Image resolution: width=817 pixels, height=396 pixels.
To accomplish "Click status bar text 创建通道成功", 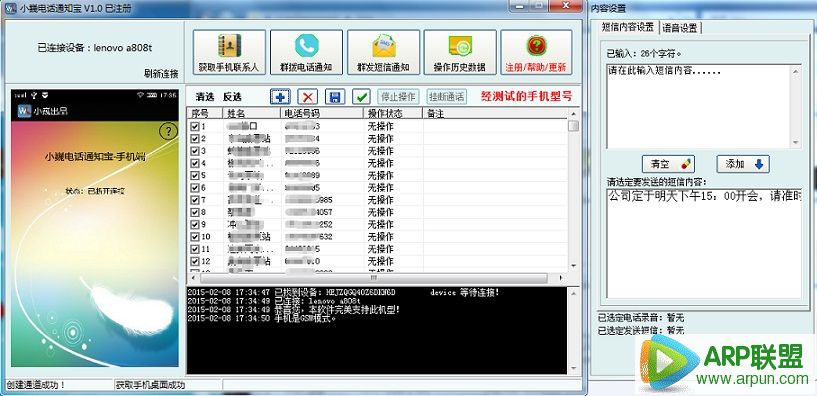I will point(36,386).
